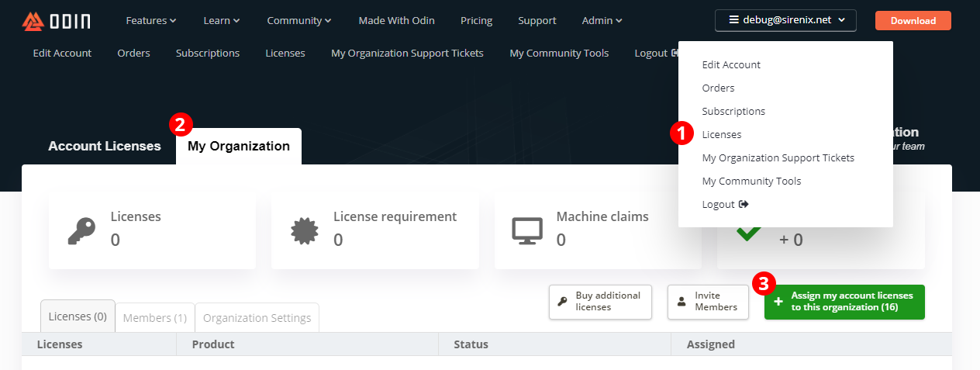
Task: Open Subscriptions in the secondary navigation bar
Action: (208, 53)
